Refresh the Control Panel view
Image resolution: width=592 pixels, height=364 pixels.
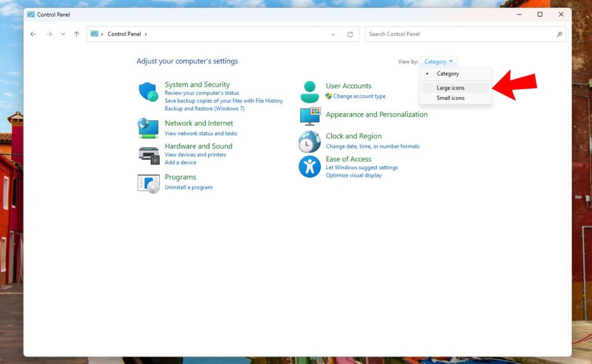click(350, 34)
